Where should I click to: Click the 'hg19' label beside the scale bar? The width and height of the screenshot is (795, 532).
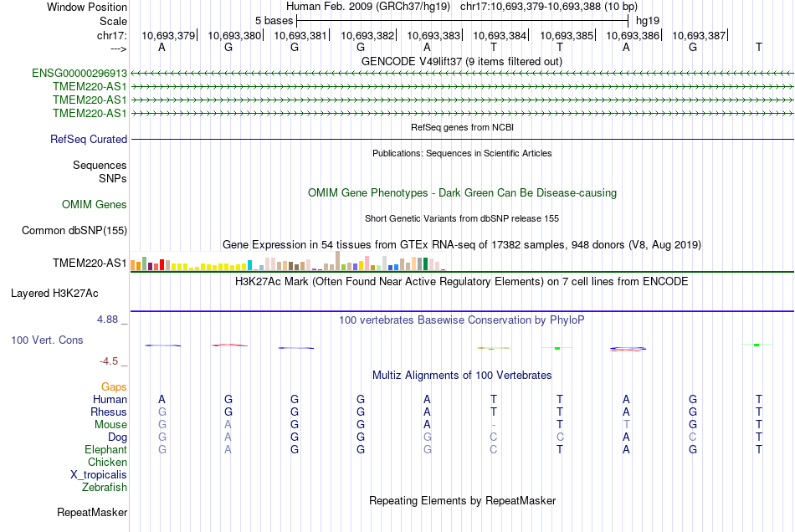[648, 21]
